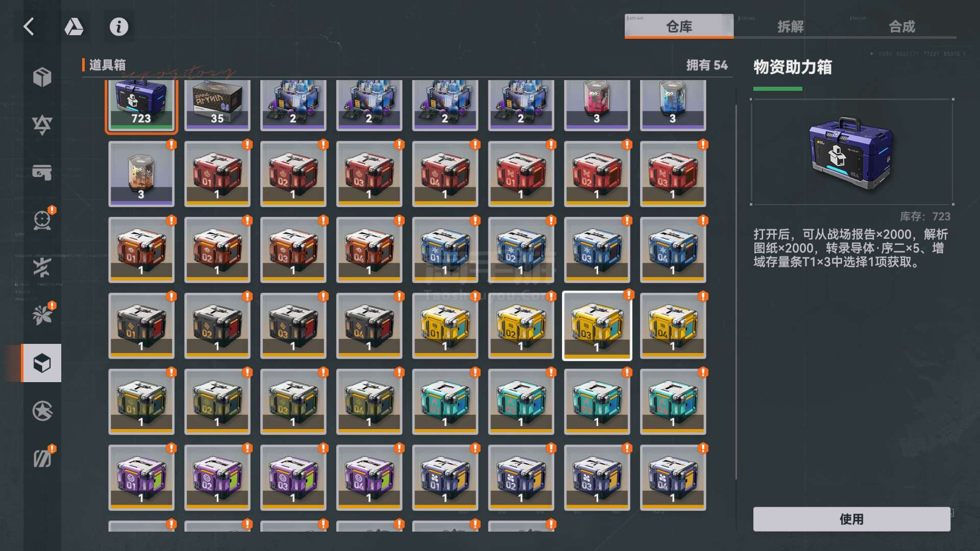
Task: Select the pistol weapon sidebar icon
Action: pyautogui.click(x=42, y=172)
